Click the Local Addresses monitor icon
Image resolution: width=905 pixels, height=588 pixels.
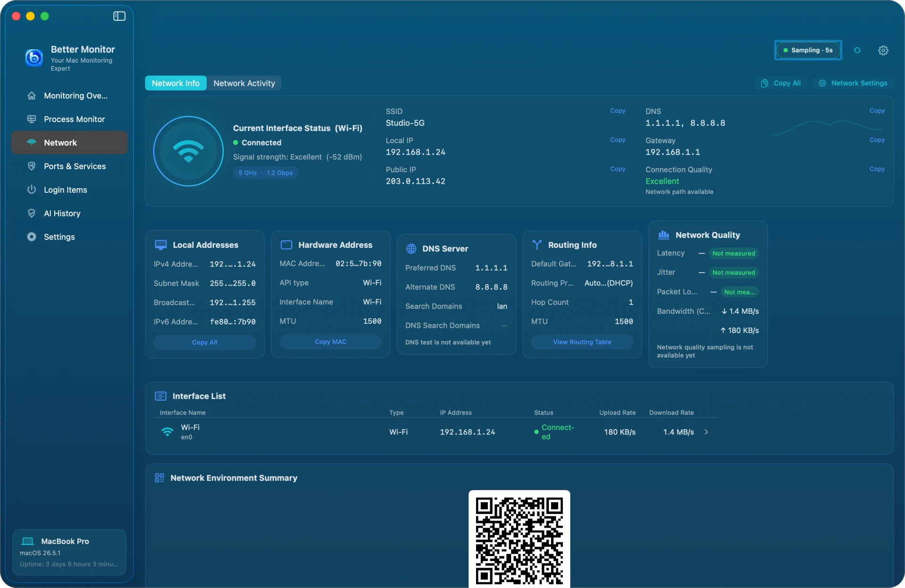pyautogui.click(x=161, y=245)
